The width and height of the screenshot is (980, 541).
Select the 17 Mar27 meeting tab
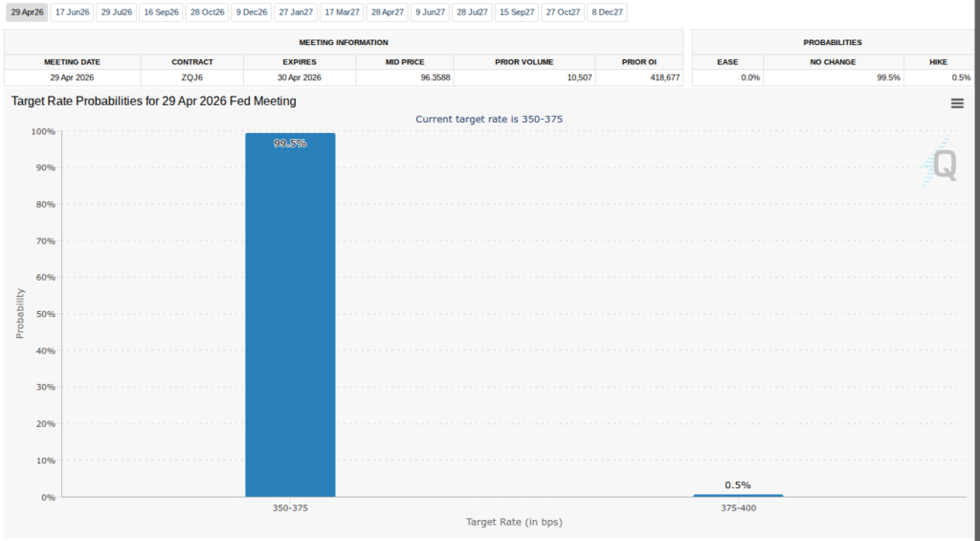click(342, 12)
